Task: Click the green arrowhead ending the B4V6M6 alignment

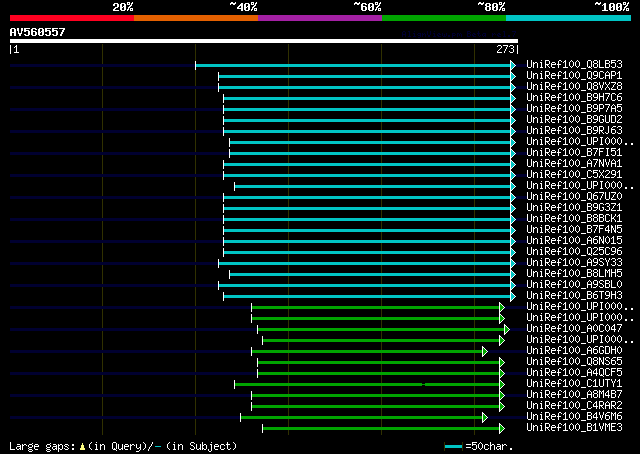Action: coord(485,418)
